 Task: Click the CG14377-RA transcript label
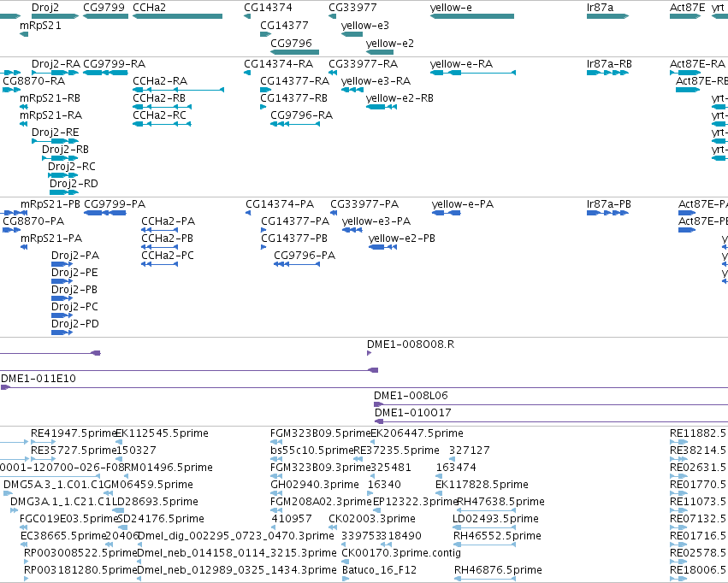[295, 80]
